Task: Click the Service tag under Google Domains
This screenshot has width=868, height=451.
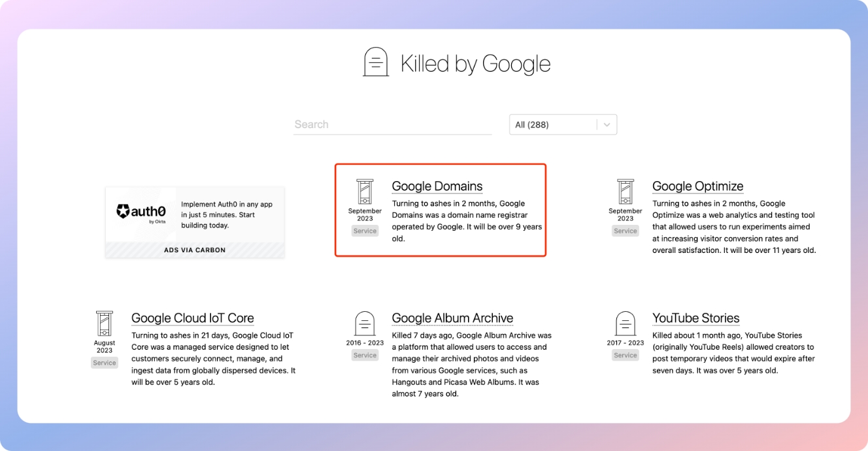Action: click(x=365, y=231)
